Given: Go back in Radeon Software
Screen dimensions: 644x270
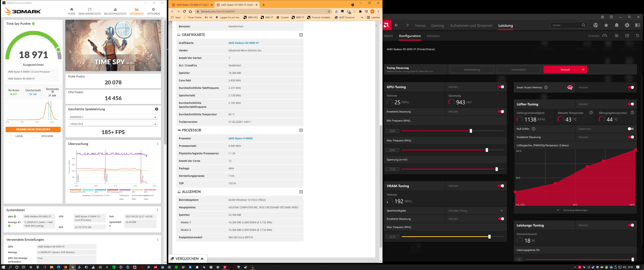Looking at the screenshot, I should pos(396,25).
